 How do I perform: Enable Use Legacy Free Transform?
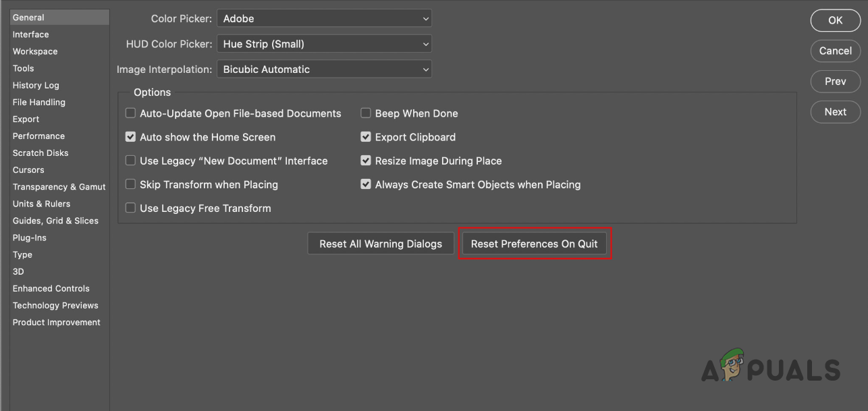click(x=130, y=208)
